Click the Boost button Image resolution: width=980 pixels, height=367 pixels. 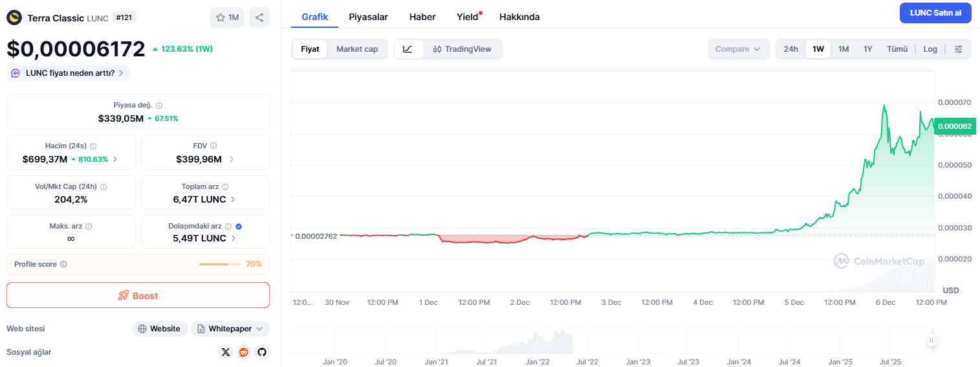click(x=138, y=295)
